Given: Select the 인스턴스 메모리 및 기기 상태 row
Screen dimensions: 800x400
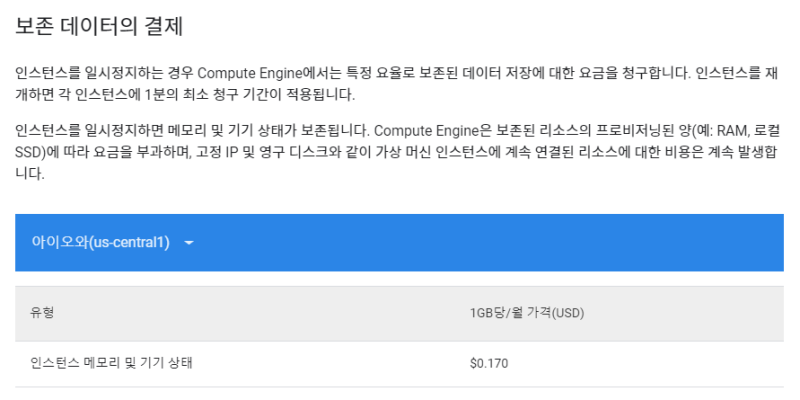Looking at the screenshot, I should pos(111,363).
